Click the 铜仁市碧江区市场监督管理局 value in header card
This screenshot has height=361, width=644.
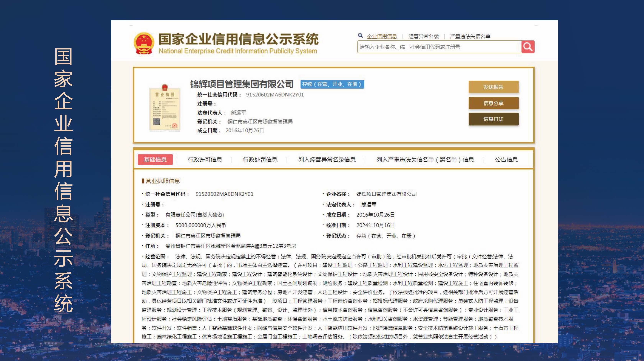(260, 122)
